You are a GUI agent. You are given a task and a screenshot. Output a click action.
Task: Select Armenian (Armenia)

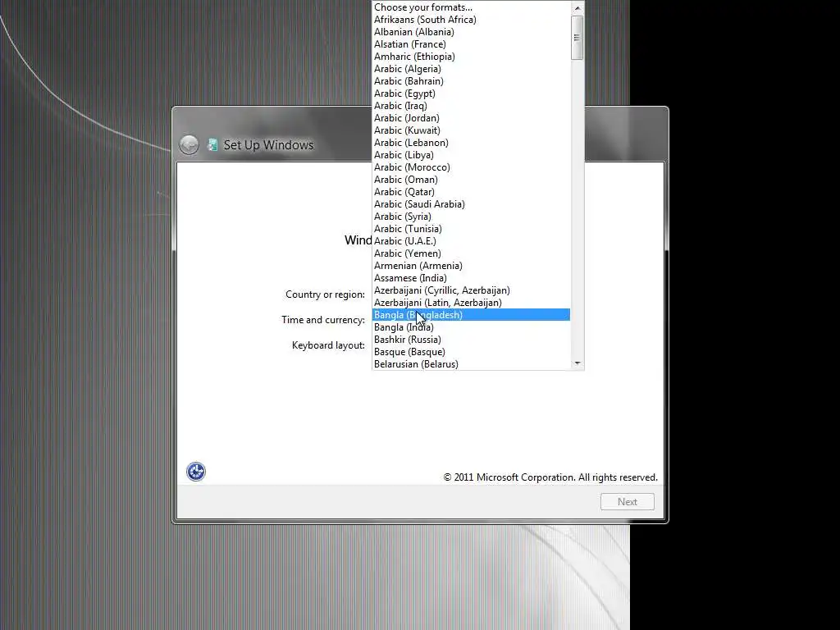(471, 266)
